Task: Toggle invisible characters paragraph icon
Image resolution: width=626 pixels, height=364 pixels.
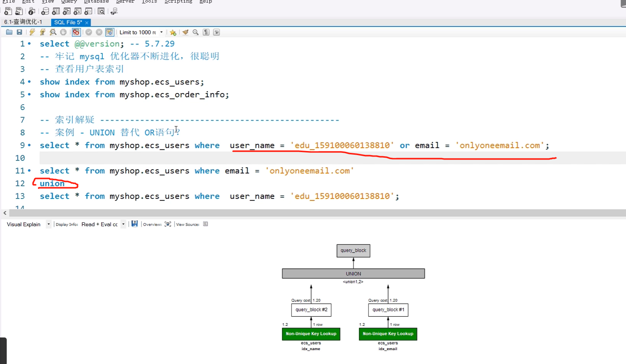Action: (x=206, y=32)
